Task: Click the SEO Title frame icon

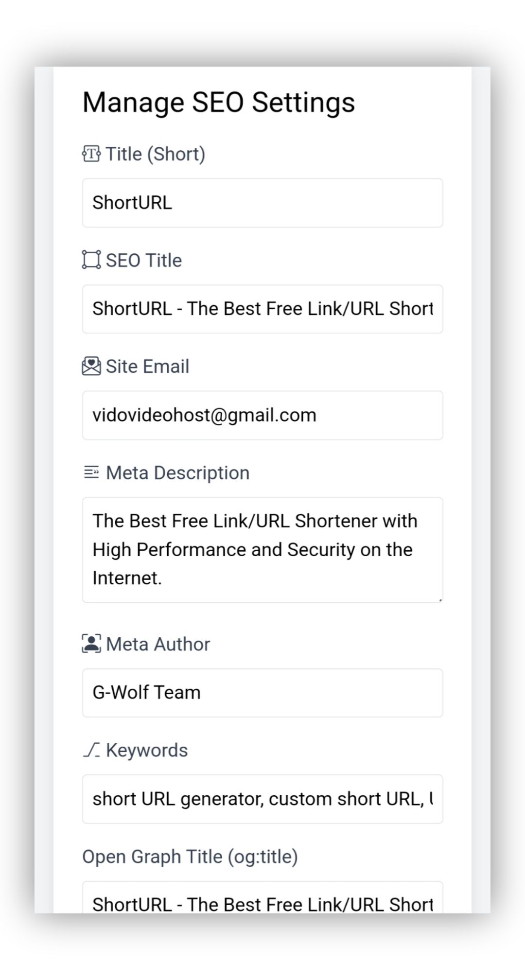Action: click(x=91, y=260)
